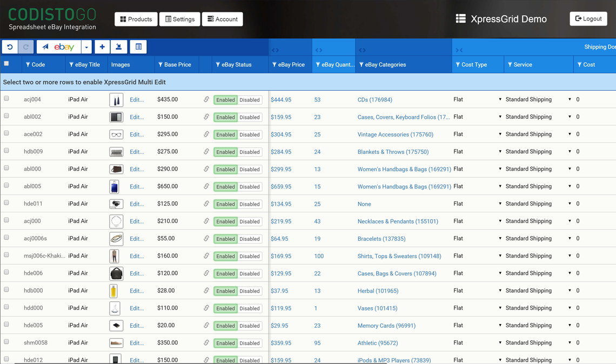Set ace002 eBay status to Disabled
Viewport: 616px width, 364px height.
click(250, 134)
